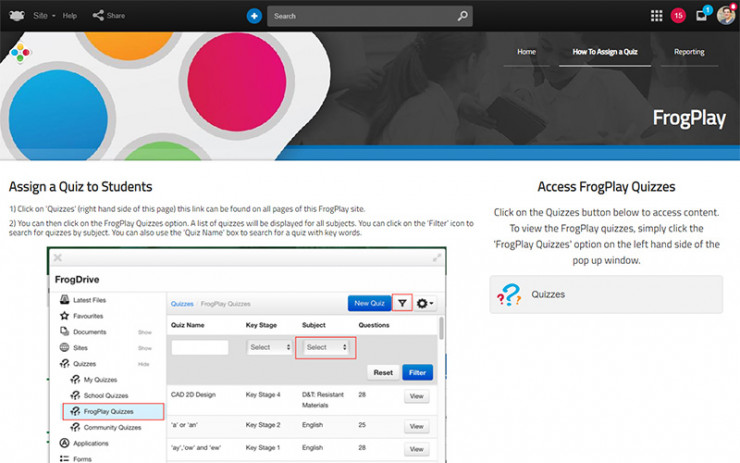Screen dimensions: 740x463
Task: Open the user profile avatar
Action: [x=726, y=16]
